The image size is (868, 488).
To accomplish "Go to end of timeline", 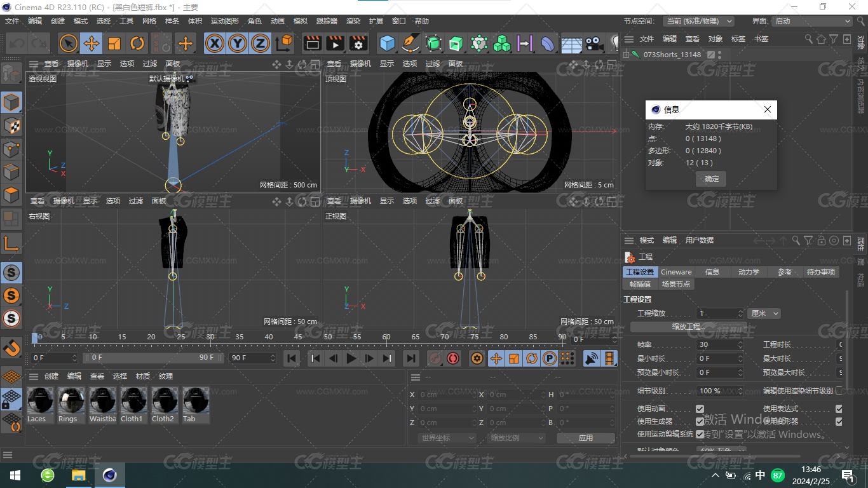I will point(411,358).
